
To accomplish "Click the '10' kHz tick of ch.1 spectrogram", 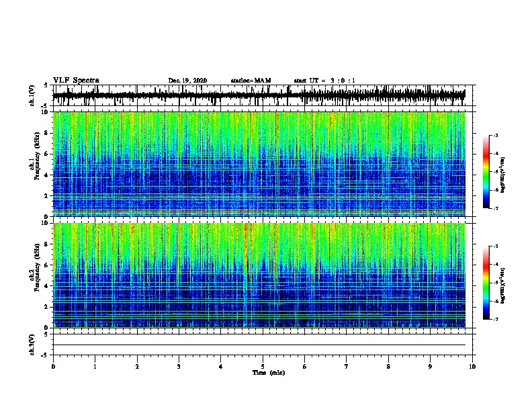I will click(45, 112).
